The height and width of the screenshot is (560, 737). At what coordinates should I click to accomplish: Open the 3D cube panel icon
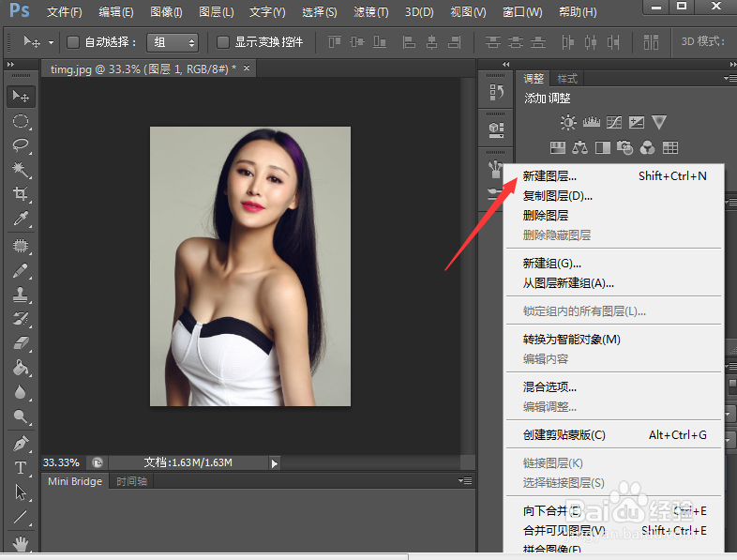click(496, 129)
